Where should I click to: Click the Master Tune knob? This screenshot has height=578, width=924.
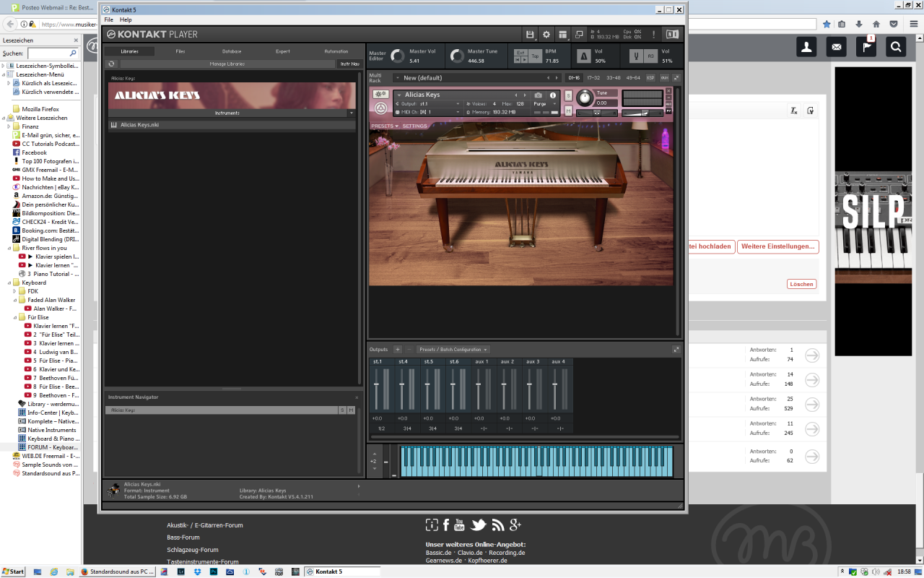click(x=456, y=56)
